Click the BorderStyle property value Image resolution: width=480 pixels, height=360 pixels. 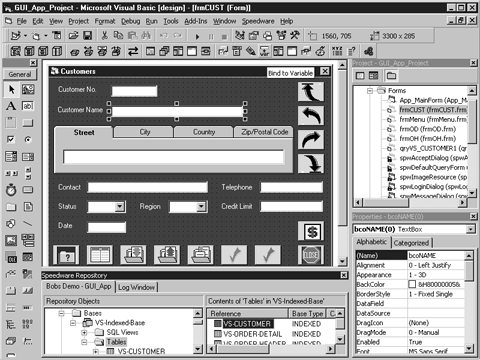point(436,294)
